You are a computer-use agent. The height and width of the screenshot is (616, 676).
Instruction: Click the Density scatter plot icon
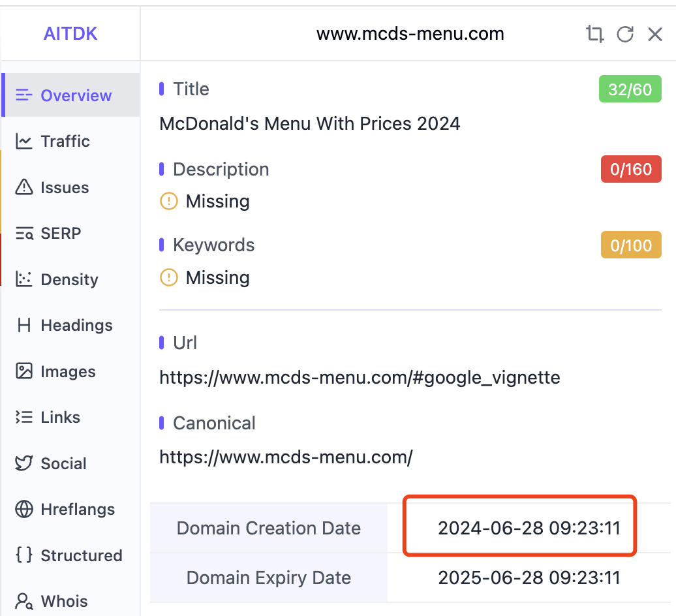pyautogui.click(x=23, y=279)
